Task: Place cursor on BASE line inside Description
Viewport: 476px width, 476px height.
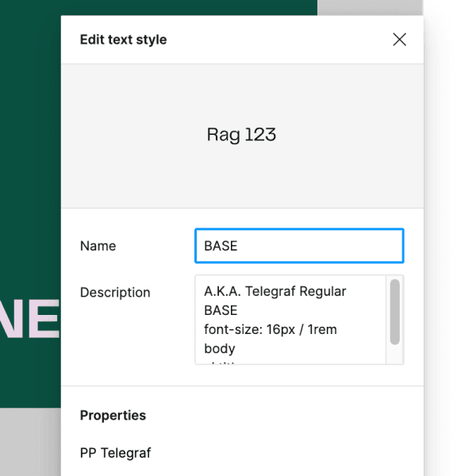Action: [x=221, y=310]
